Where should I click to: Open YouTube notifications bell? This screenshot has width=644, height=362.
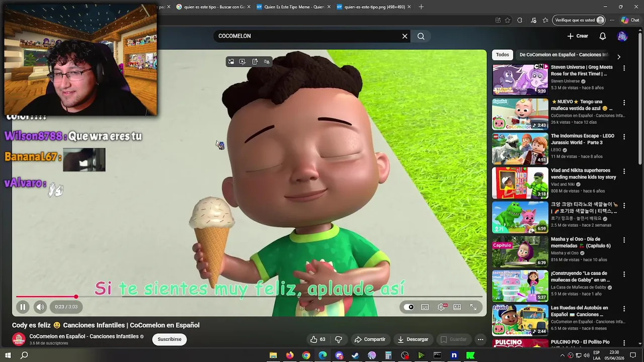[x=603, y=36]
